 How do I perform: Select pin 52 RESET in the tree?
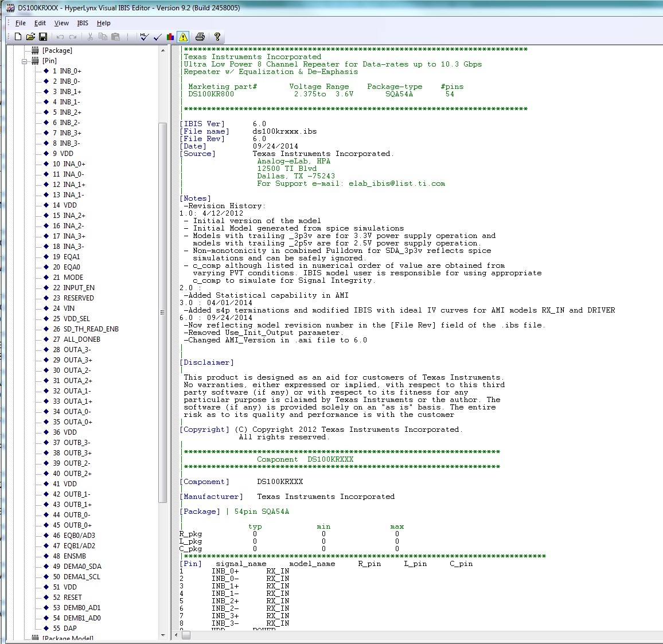point(67,598)
